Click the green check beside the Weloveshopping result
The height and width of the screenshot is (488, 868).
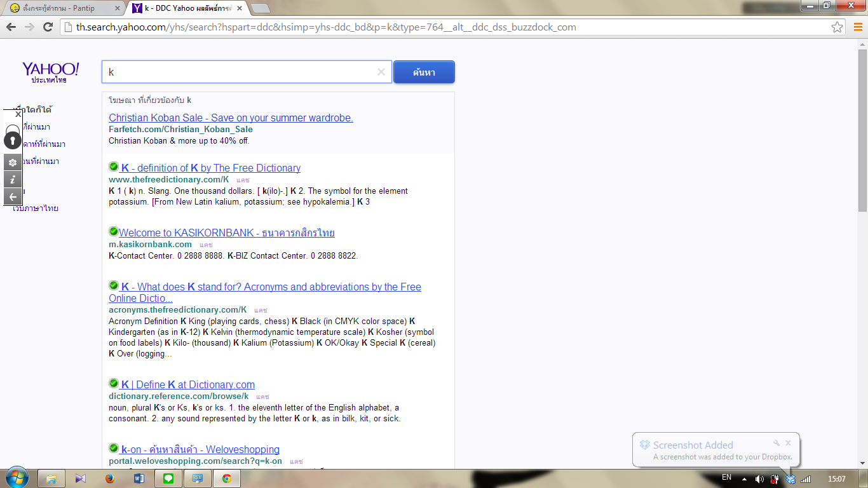114,448
